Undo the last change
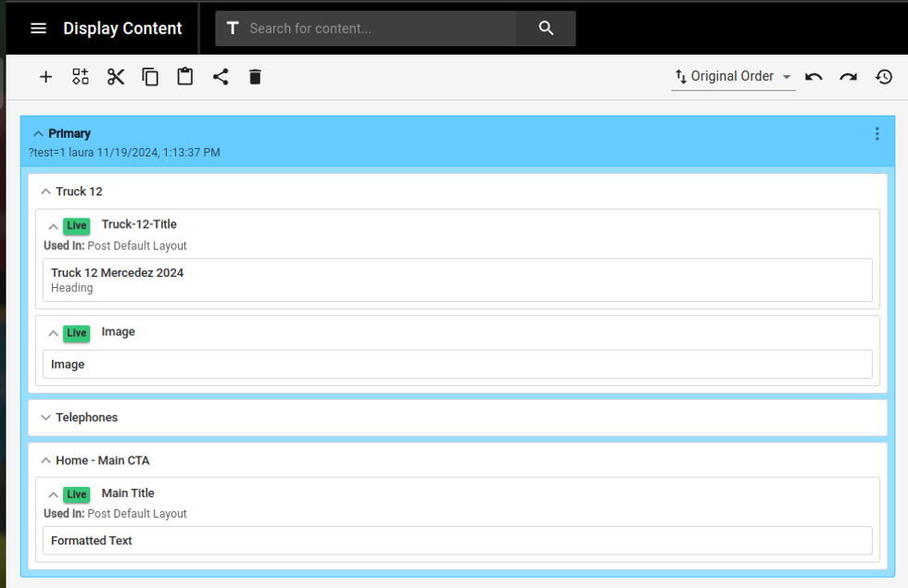The image size is (908, 588). [x=813, y=77]
